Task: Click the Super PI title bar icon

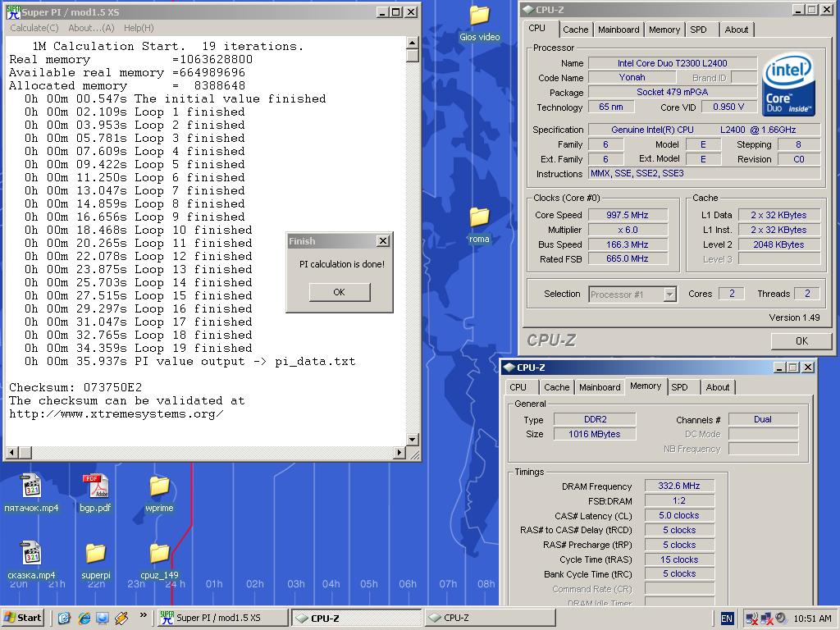Action: (13, 11)
